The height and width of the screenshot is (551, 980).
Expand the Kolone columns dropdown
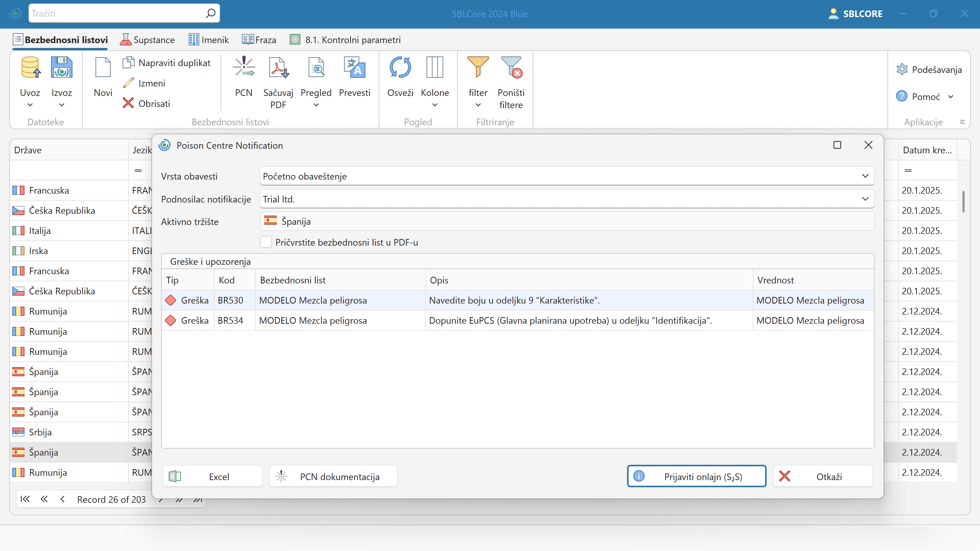pyautogui.click(x=434, y=105)
